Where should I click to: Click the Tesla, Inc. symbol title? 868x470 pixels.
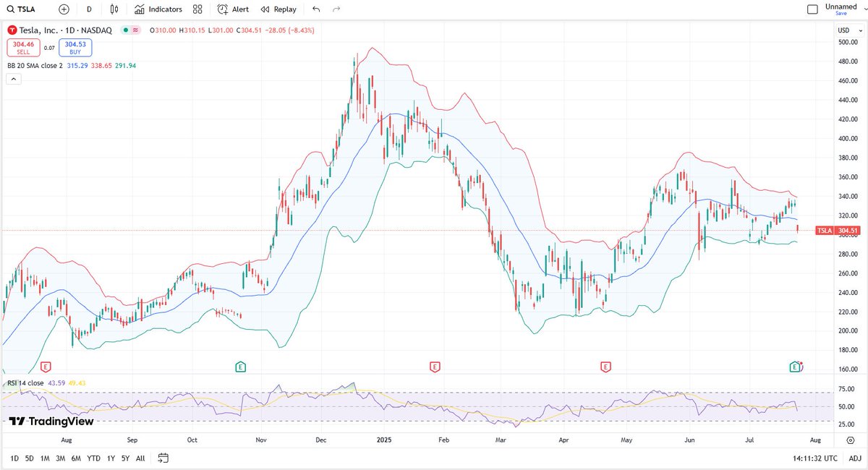[65, 30]
